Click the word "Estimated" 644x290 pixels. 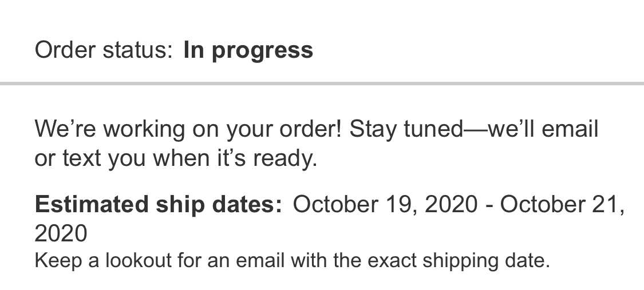click(x=88, y=204)
